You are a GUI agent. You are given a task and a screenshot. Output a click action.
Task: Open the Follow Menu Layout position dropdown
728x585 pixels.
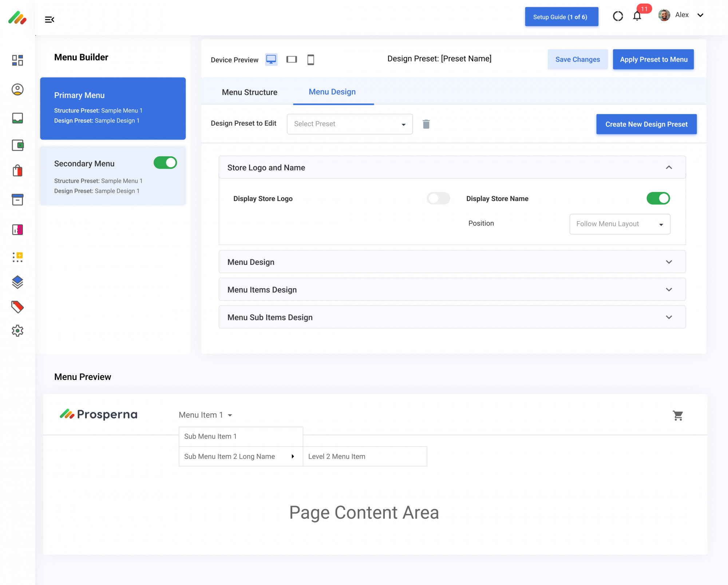620,224
